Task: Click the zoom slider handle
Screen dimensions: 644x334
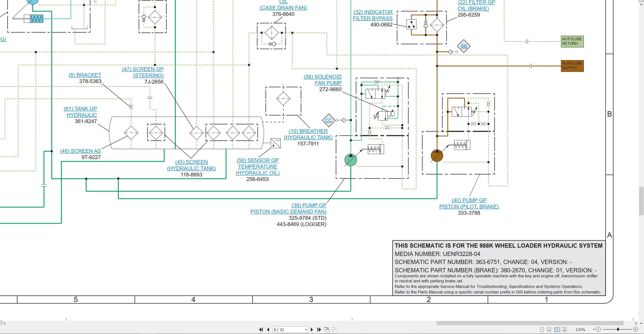Action: 618,329
